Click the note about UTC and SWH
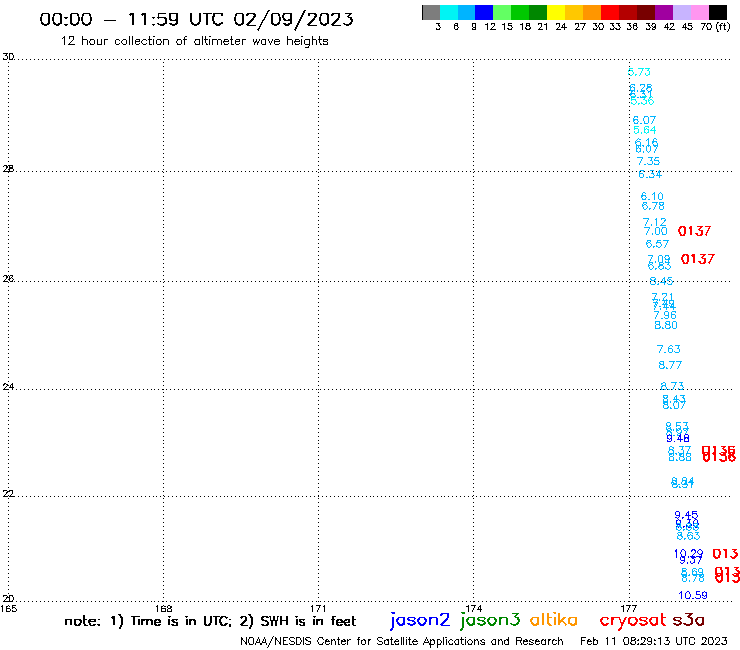Screen dimensions: 740x650 pos(210,621)
